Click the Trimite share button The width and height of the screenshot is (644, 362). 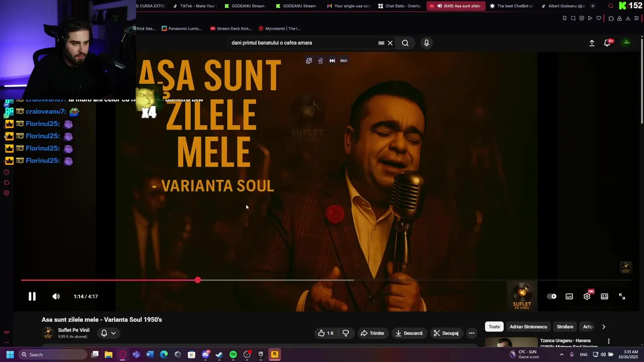pos(372,333)
